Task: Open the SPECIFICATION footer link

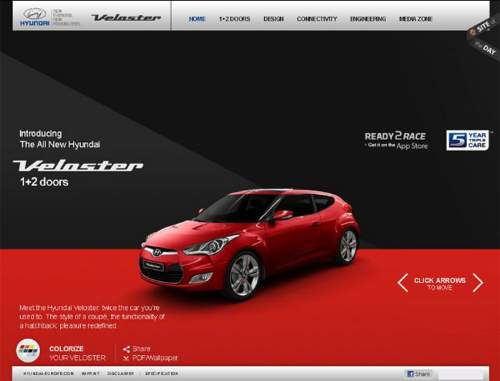Action: (x=161, y=374)
